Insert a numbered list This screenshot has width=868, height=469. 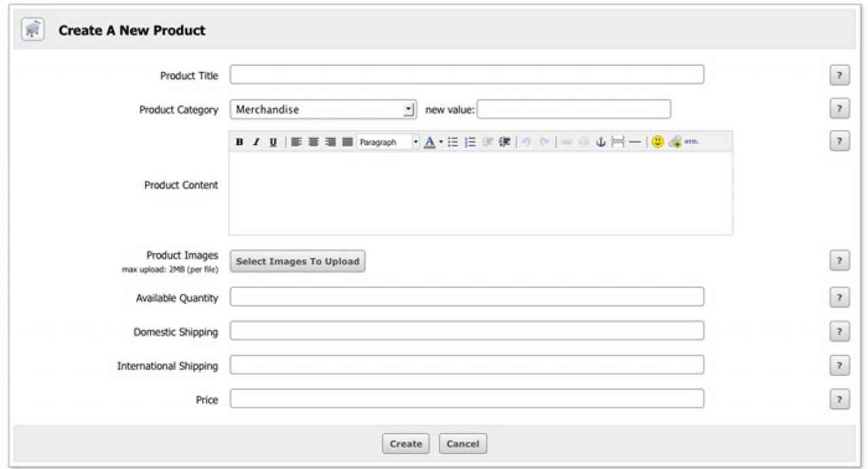click(x=471, y=142)
